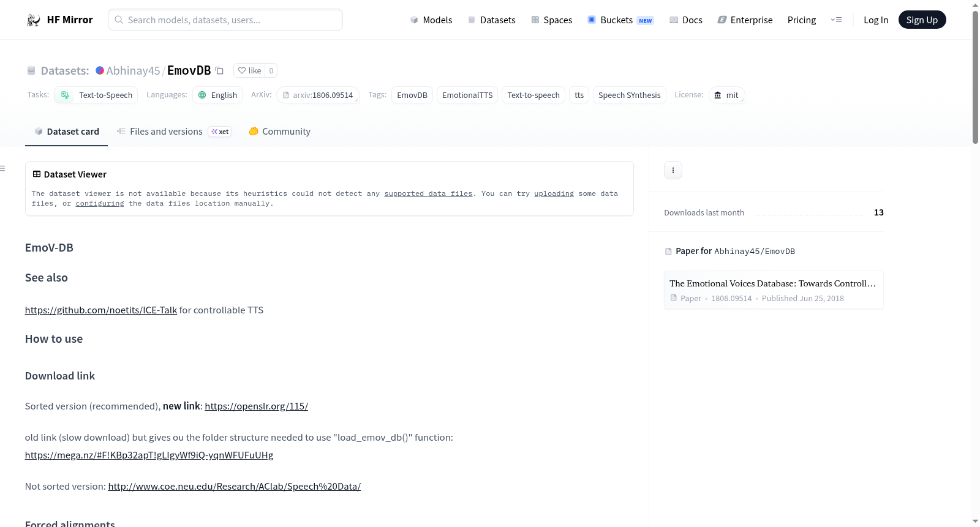Click 'Published Jun 25, 2018' text
The height and width of the screenshot is (527, 980).
(803, 298)
